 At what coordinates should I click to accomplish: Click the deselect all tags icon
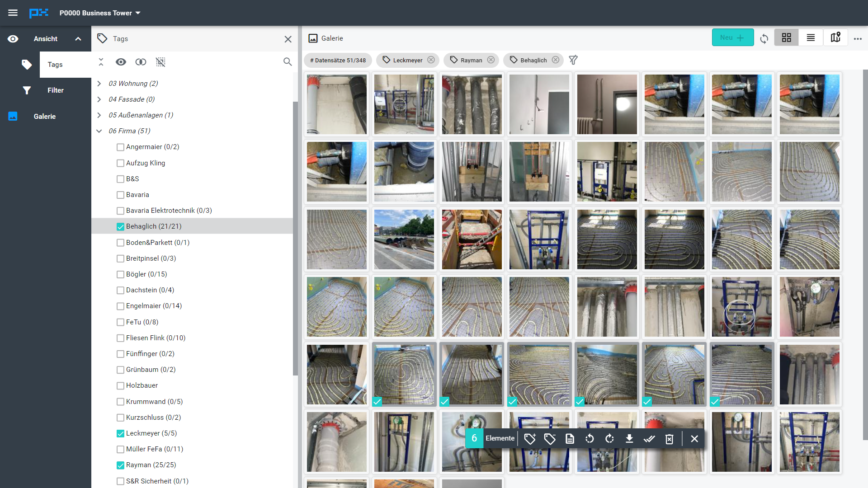(160, 62)
